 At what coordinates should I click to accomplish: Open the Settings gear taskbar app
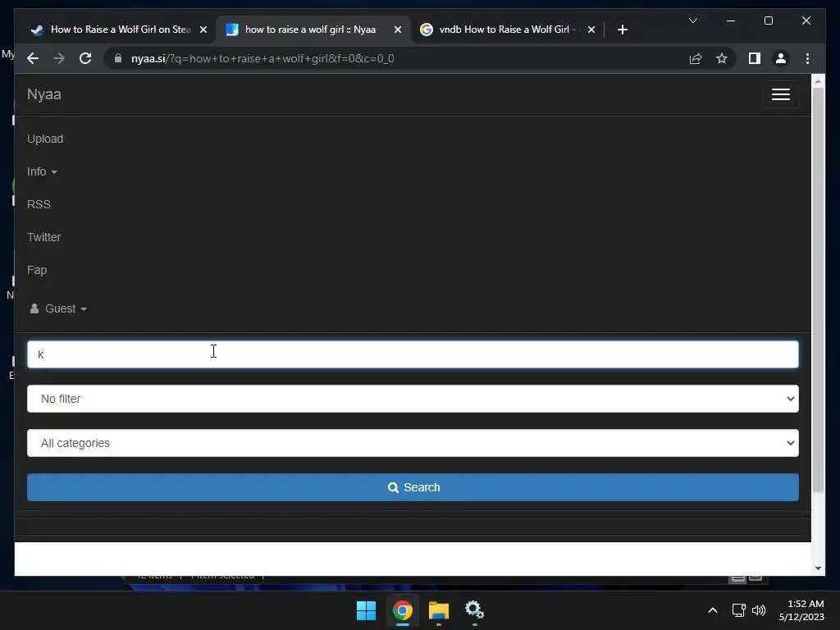(x=474, y=610)
